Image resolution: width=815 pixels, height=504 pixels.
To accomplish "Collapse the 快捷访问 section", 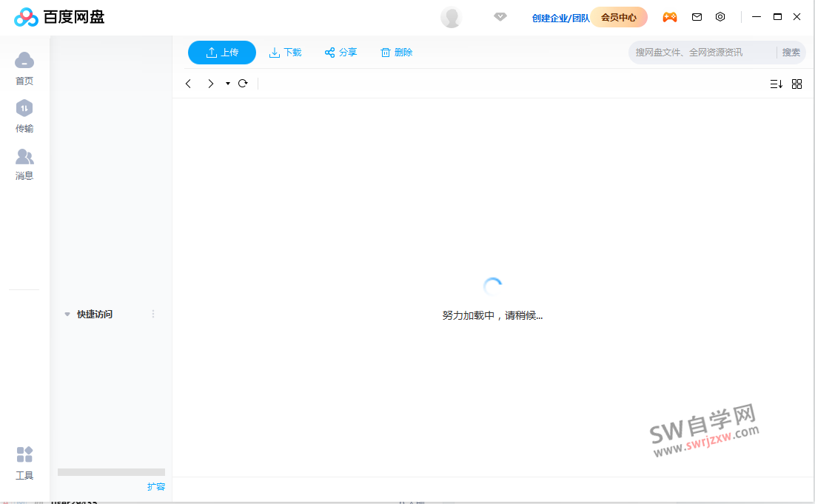I will click(67, 315).
